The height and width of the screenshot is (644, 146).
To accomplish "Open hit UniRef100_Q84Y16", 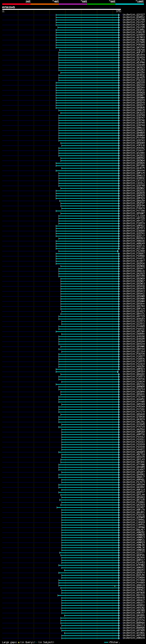I will point(133,349).
